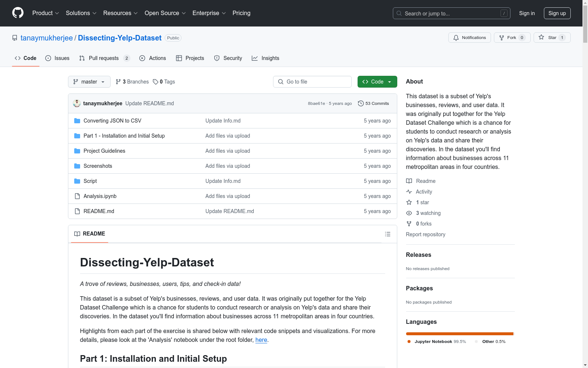Open the Packages section heading
Image resolution: width=588 pixels, height=368 pixels.
[x=419, y=288]
